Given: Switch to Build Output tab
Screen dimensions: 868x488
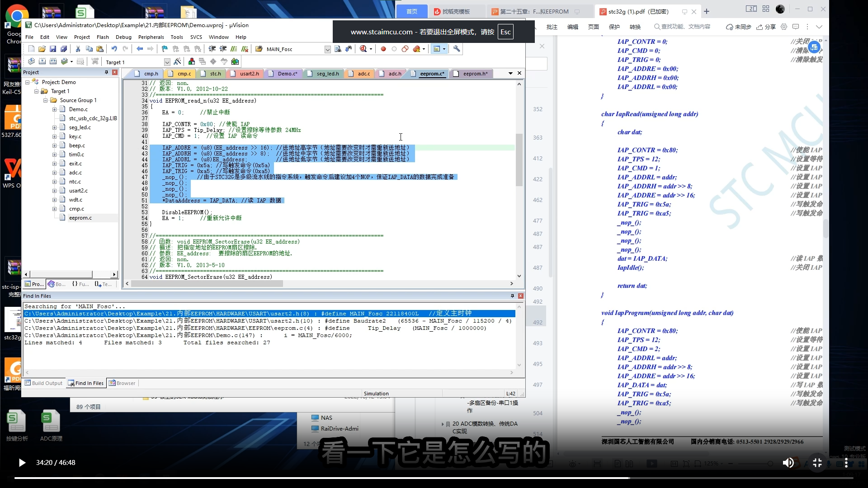Looking at the screenshot, I should pyautogui.click(x=44, y=383).
